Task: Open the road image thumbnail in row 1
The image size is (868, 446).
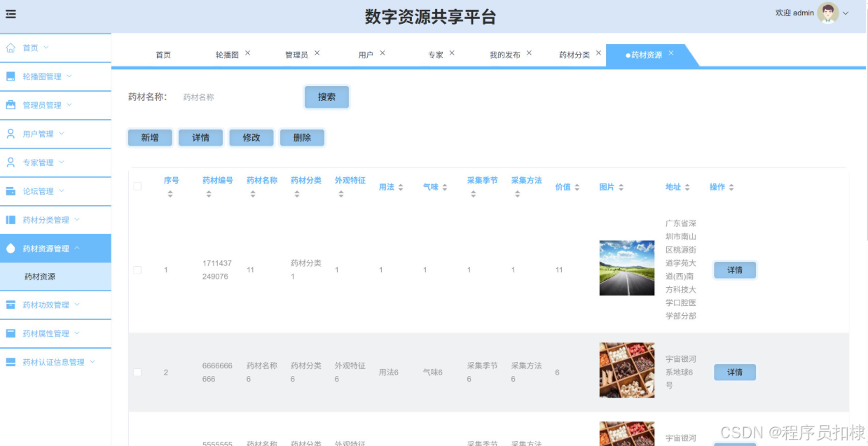Action: tap(627, 268)
